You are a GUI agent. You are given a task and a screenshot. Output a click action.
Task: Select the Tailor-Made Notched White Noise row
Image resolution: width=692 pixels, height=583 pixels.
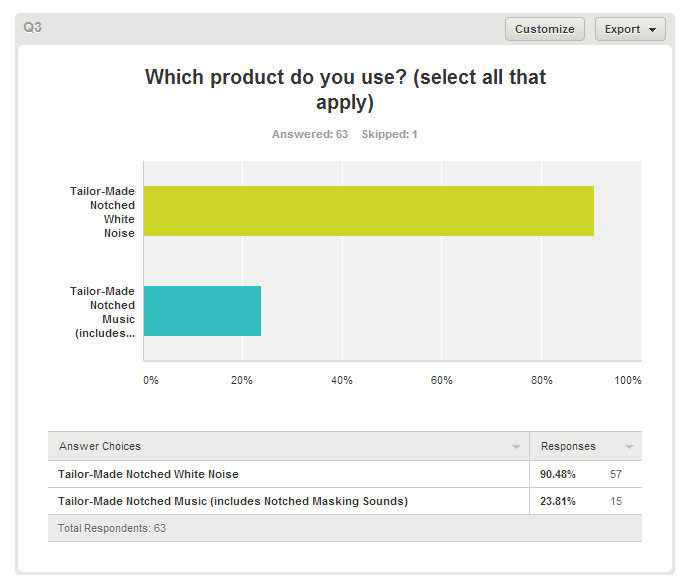(x=149, y=474)
